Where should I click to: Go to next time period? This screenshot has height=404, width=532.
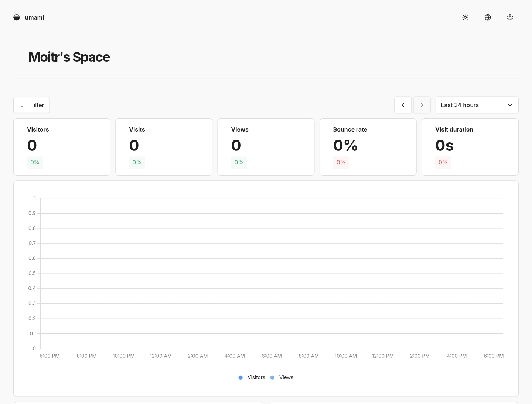(422, 105)
